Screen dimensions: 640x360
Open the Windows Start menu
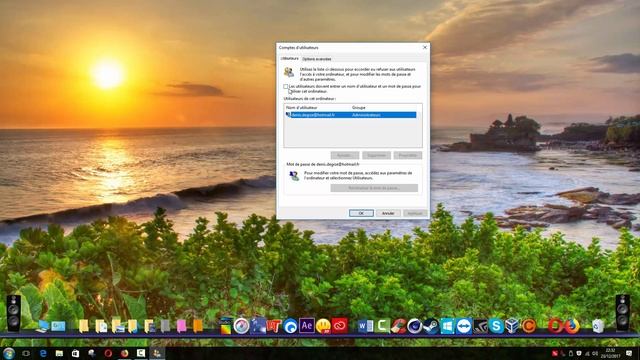(x=9, y=353)
